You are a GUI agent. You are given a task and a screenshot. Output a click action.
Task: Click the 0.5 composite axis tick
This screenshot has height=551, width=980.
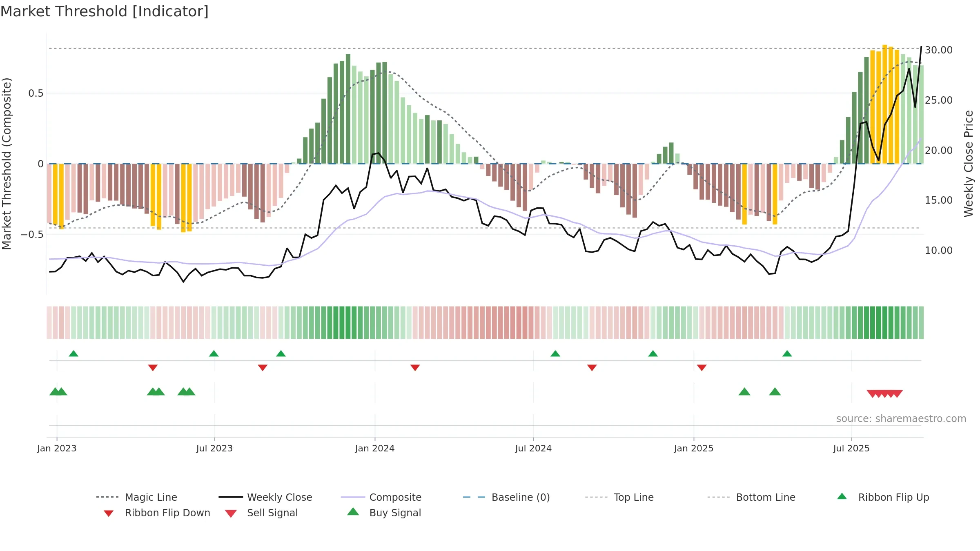pyautogui.click(x=36, y=93)
